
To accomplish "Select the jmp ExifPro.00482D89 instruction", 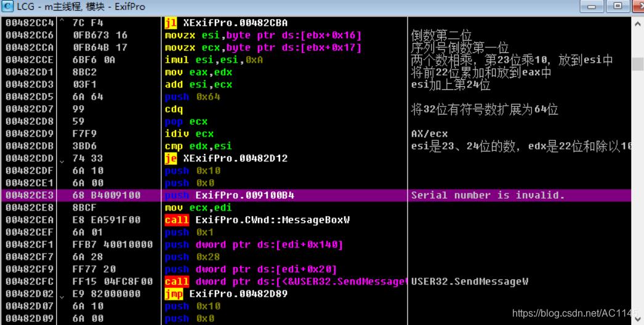I will (227, 294).
